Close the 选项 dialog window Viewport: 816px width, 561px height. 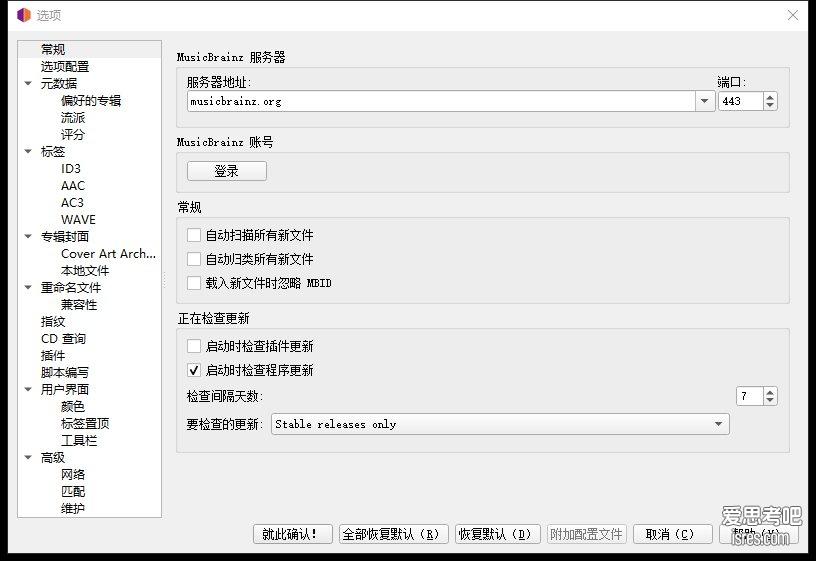click(x=793, y=15)
